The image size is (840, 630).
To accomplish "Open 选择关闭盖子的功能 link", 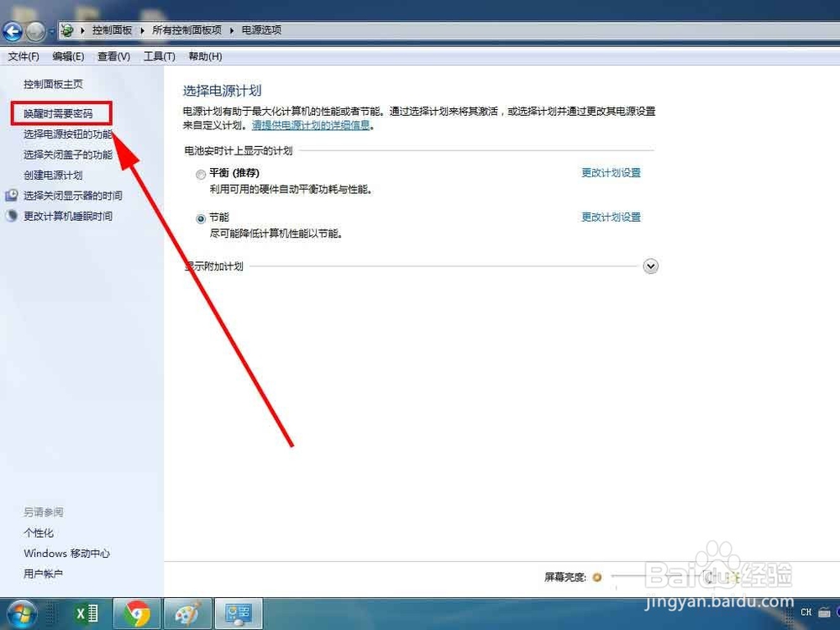I will [68, 155].
